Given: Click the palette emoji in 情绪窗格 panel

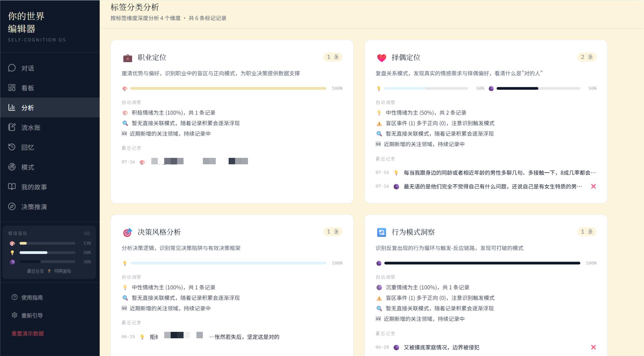Looking at the screenshot, I should (x=12, y=243).
